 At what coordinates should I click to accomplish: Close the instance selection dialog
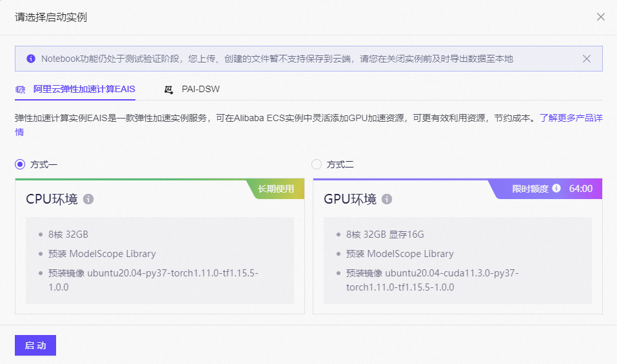coord(600,17)
